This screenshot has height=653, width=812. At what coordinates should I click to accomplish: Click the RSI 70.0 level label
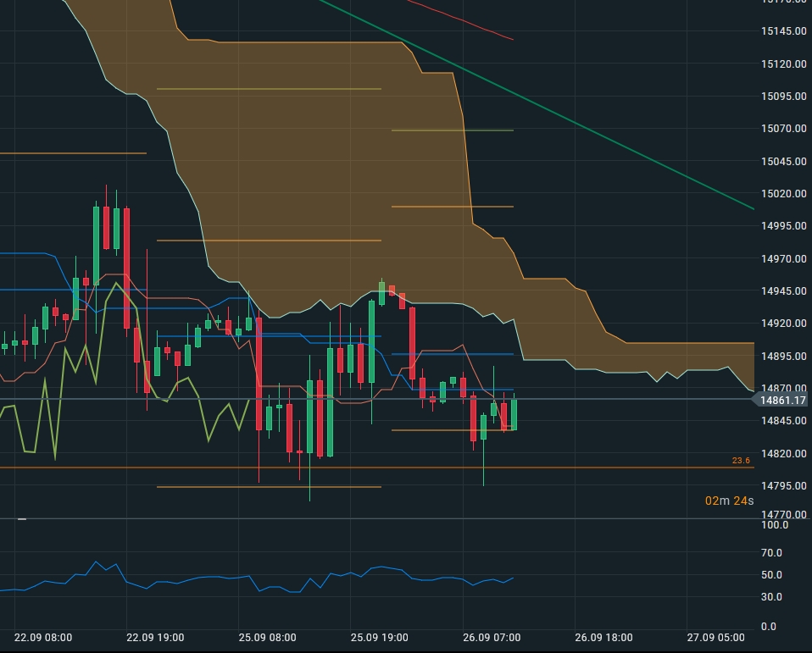771,552
